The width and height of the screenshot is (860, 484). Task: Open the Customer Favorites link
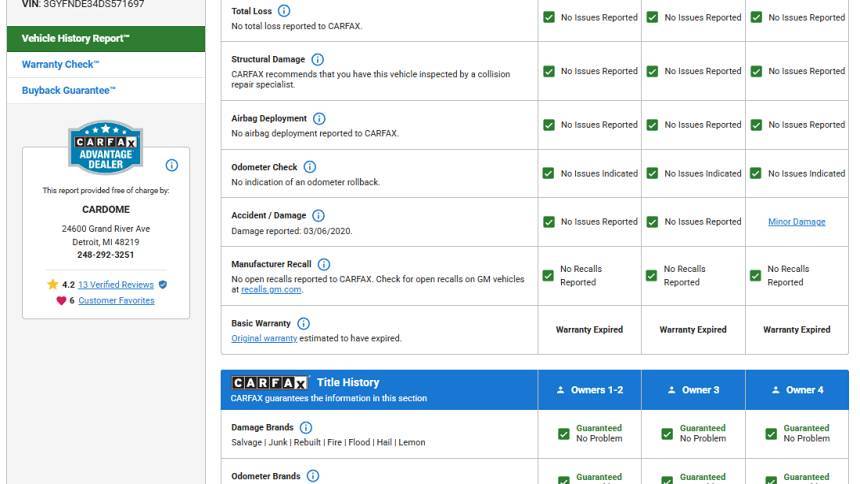coord(116,300)
